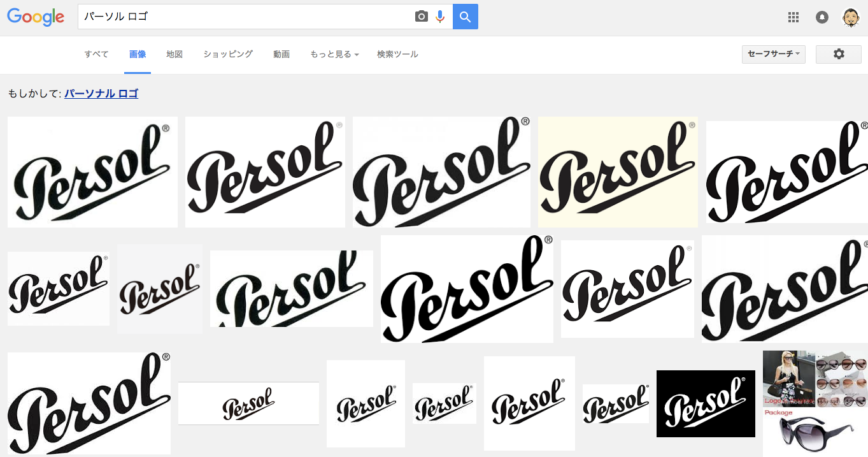Go to the 動画 tab

281,54
